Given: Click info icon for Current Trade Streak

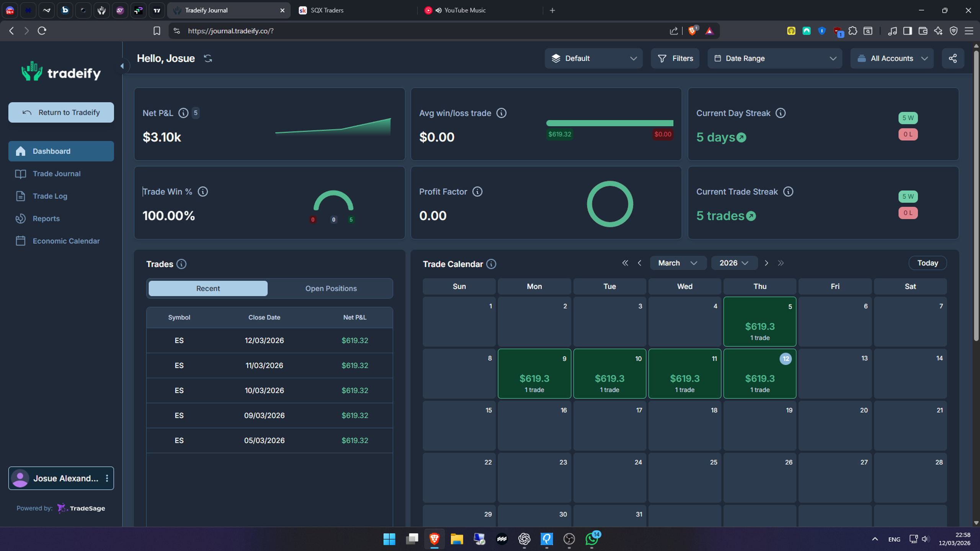Looking at the screenshot, I should [788, 191].
